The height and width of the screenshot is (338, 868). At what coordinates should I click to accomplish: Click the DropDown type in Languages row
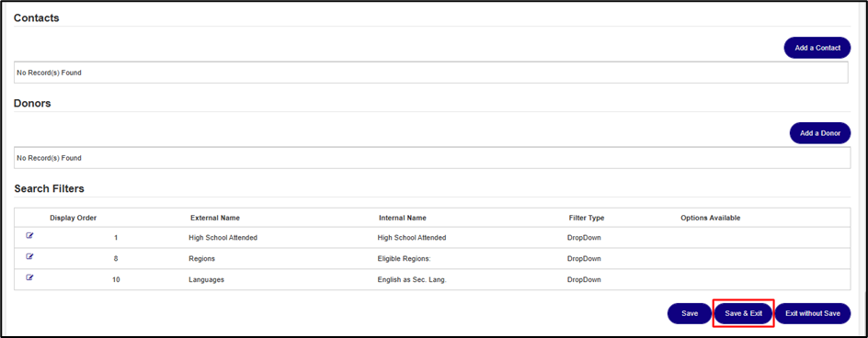point(584,280)
